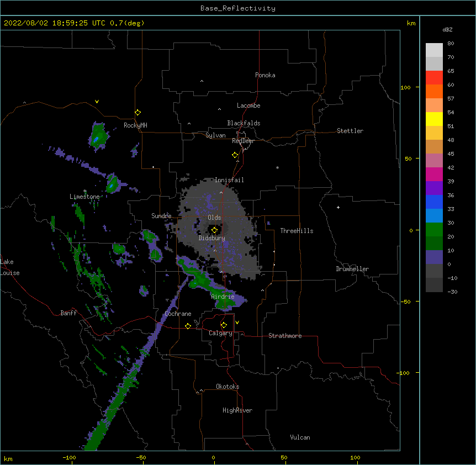
Task: Click the Sylvan label on the map
Action: pyautogui.click(x=215, y=135)
